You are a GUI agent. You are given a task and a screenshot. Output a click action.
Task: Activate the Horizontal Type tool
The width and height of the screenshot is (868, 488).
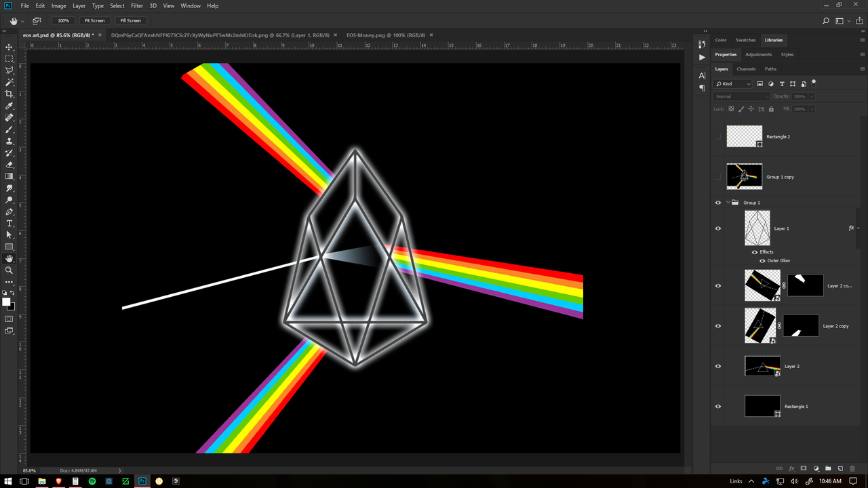[9, 222]
